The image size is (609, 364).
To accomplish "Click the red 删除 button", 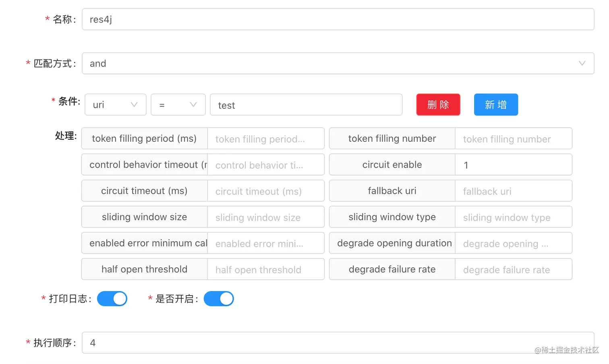I will (438, 105).
